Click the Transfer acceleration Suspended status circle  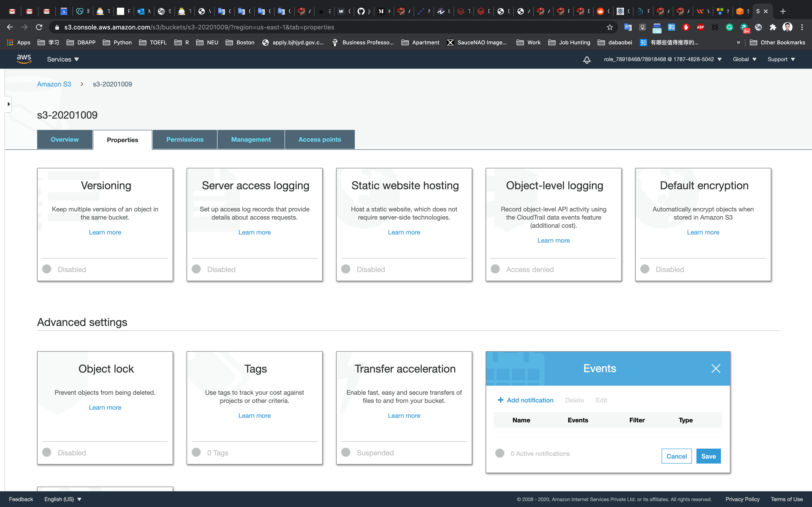[346, 452]
